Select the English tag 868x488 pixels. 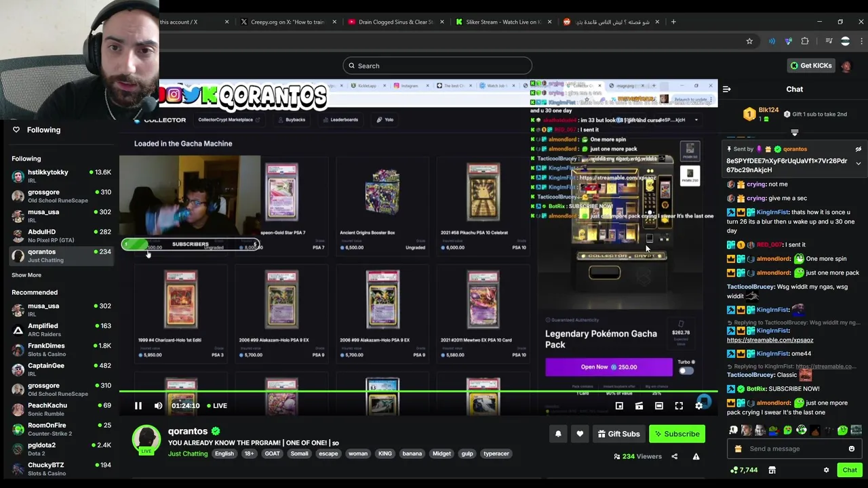pyautogui.click(x=224, y=453)
